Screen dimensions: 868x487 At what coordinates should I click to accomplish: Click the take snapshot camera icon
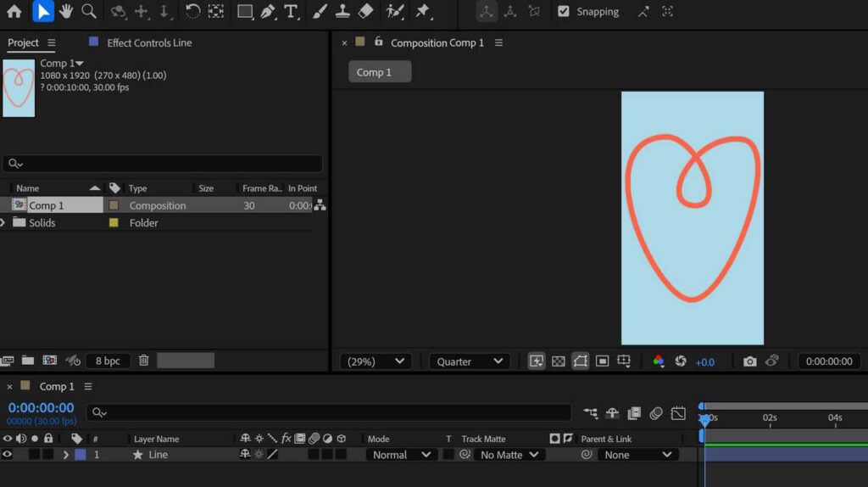click(749, 361)
